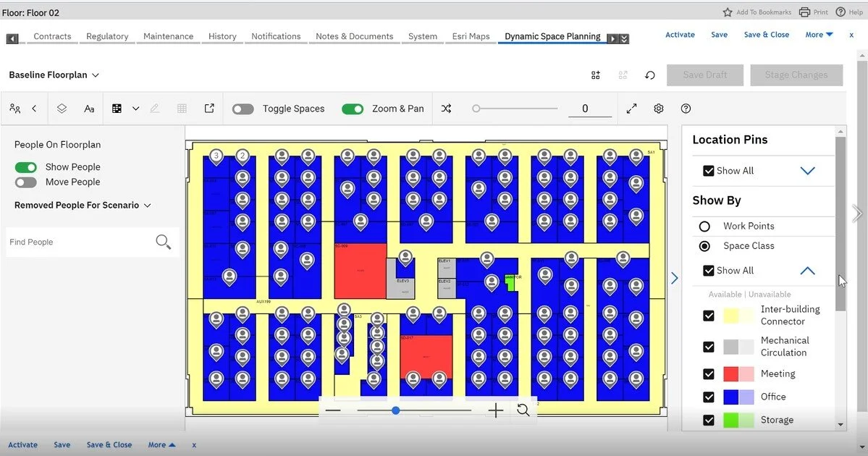The height and width of the screenshot is (456, 868).
Task: Click the expand fullscreen arrows icon
Action: [x=631, y=108]
